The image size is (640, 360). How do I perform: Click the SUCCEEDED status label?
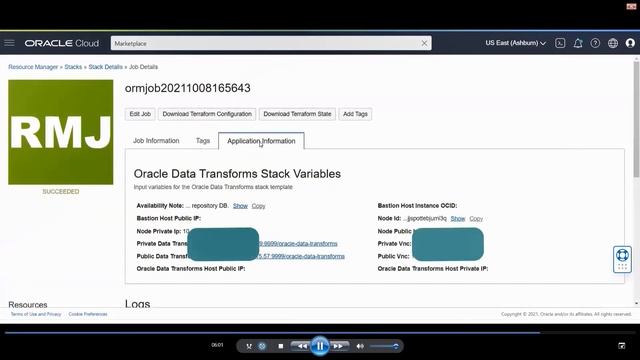coord(61,191)
